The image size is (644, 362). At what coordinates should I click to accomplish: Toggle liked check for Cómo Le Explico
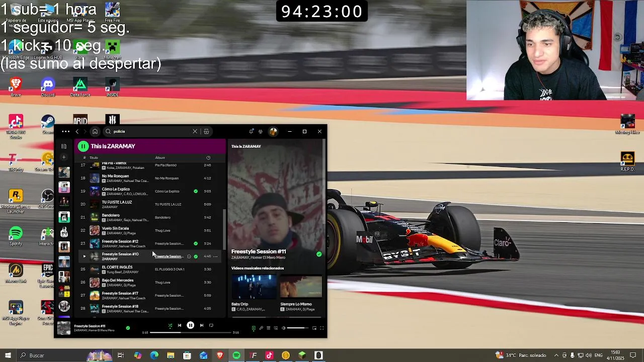[196, 191]
